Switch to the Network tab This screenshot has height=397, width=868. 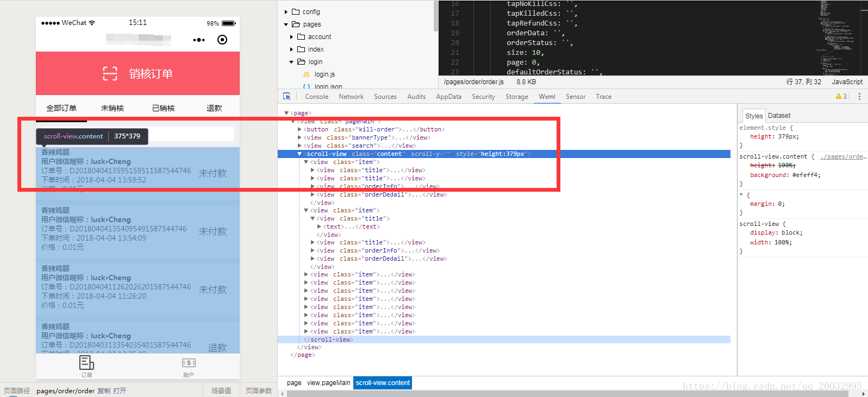click(351, 97)
